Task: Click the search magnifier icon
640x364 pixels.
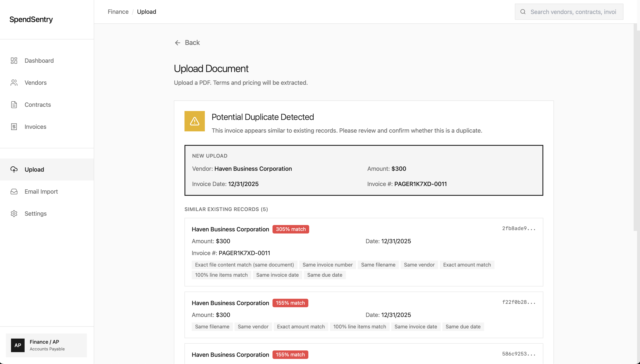Action: point(523,11)
